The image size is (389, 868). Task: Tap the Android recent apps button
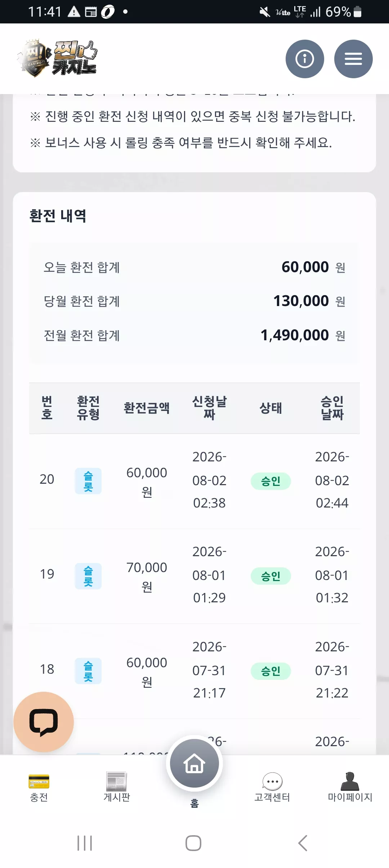pyautogui.click(x=85, y=843)
